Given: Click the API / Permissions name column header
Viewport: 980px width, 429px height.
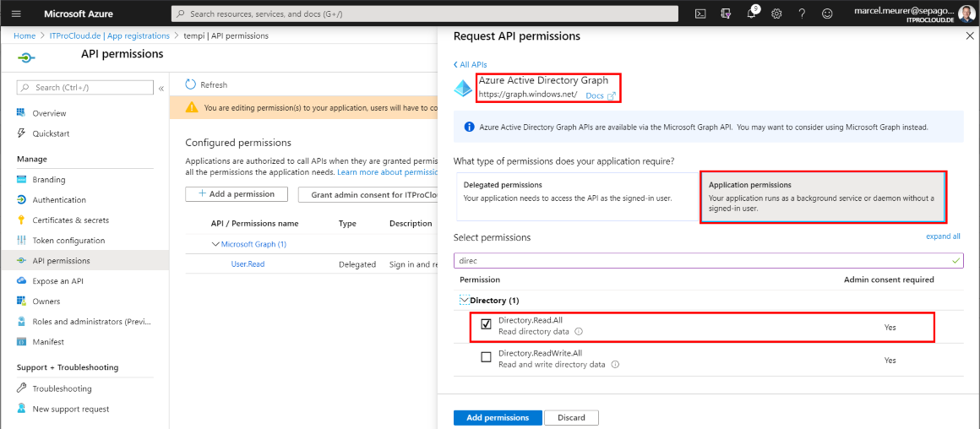Looking at the screenshot, I should pos(255,223).
